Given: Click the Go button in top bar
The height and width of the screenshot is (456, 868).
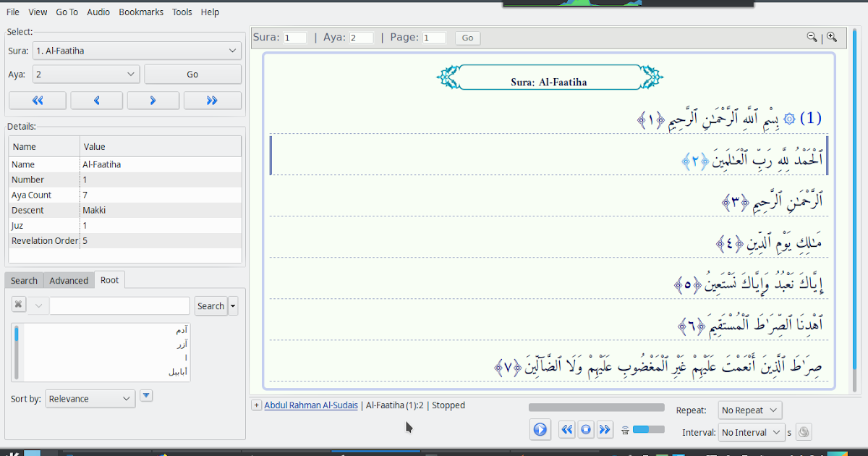Looking at the screenshot, I should point(467,38).
